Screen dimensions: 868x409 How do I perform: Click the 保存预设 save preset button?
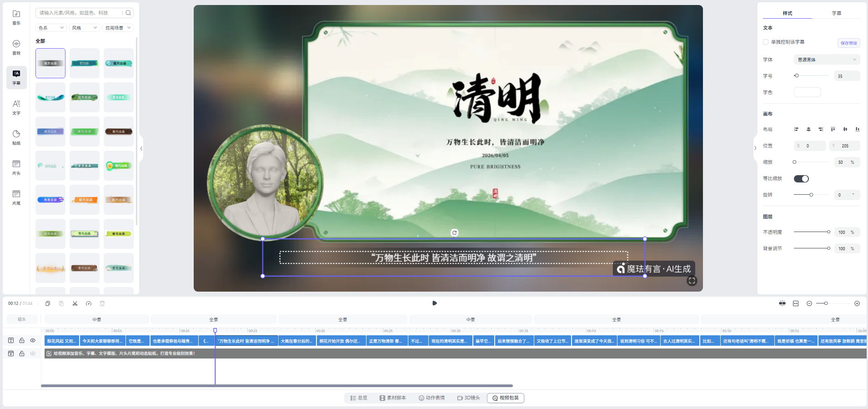(849, 43)
